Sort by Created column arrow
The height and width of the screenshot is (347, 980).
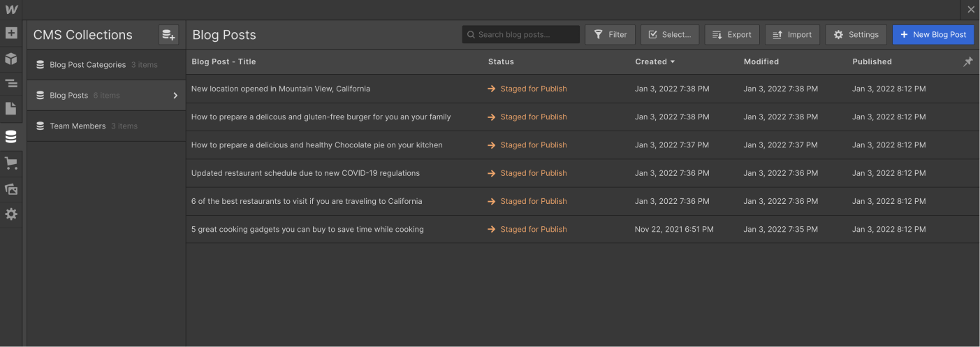[x=673, y=62]
